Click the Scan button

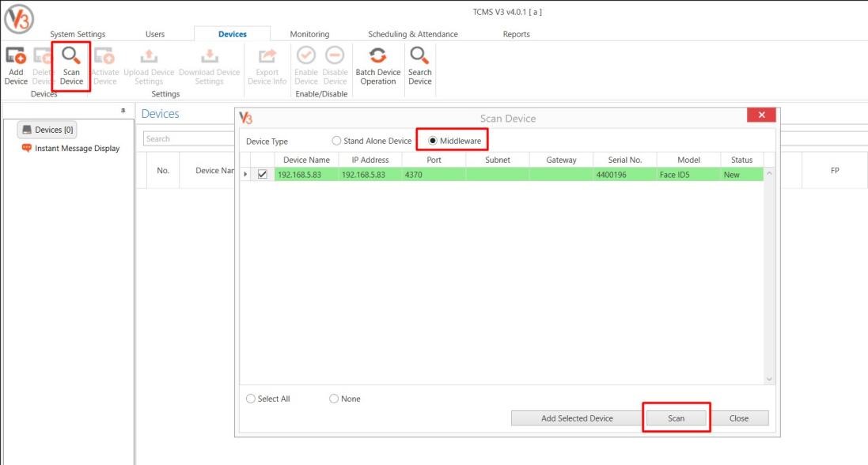pyautogui.click(x=676, y=418)
